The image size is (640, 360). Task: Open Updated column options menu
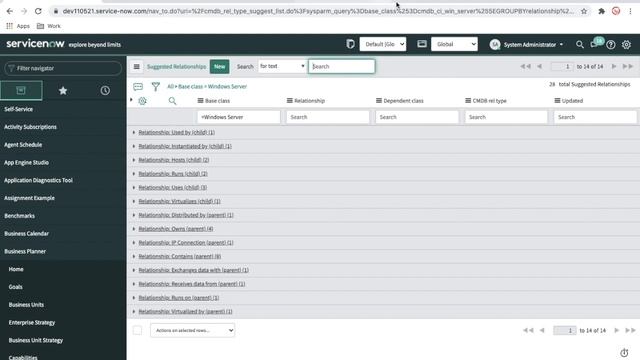coord(557,101)
